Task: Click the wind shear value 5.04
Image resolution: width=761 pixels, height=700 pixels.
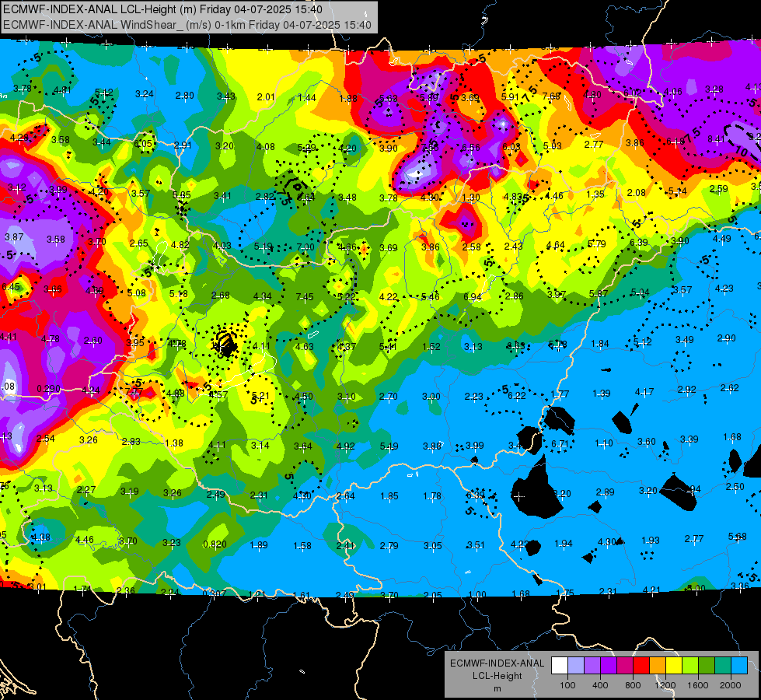Action: pos(641,292)
